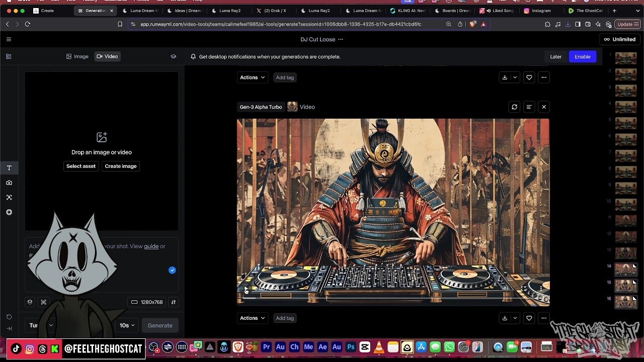
Task: Open more options under the samurai video
Action: pos(544,318)
